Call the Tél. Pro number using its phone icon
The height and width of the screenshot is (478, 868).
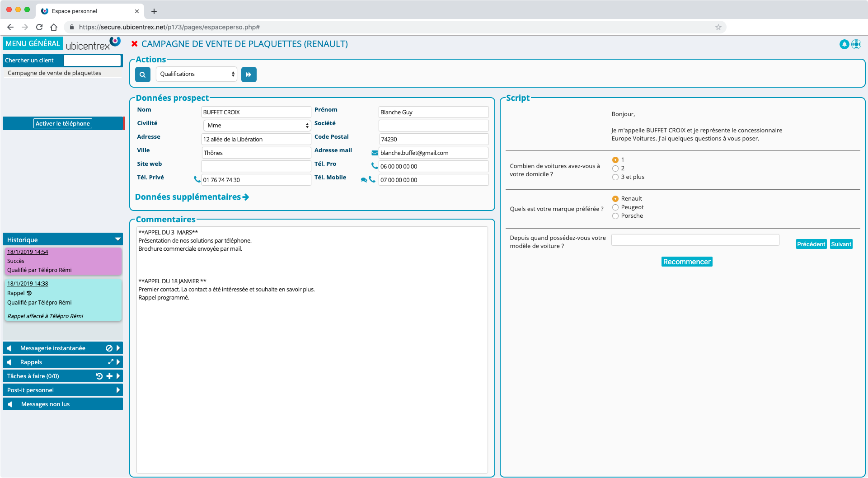tap(374, 165)
